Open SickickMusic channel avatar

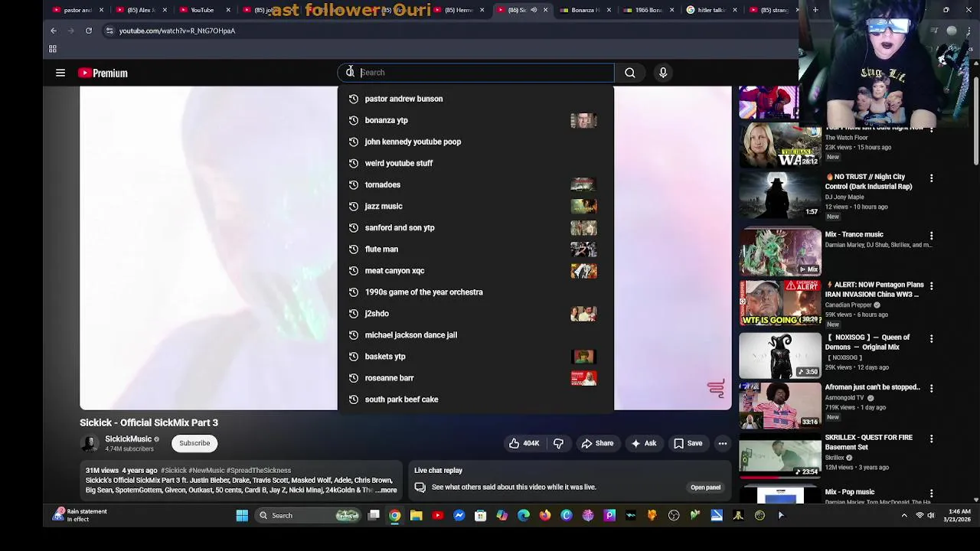pos(90,443)
